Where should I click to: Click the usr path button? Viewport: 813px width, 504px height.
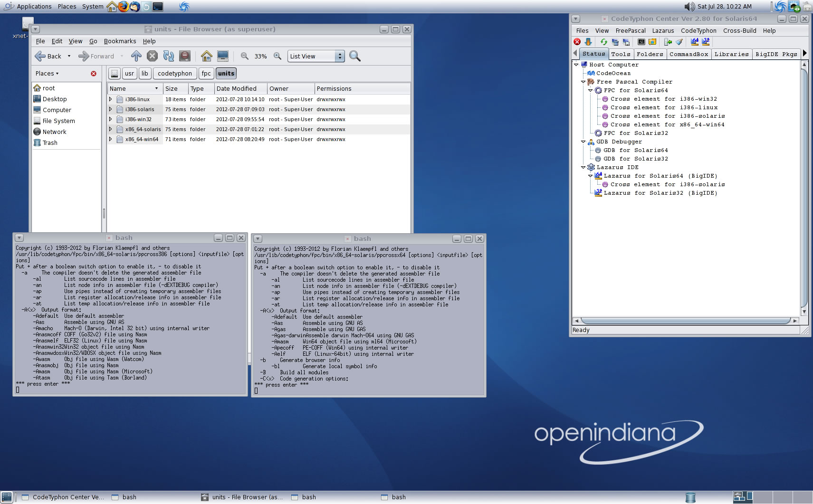[x=130, y=74]
